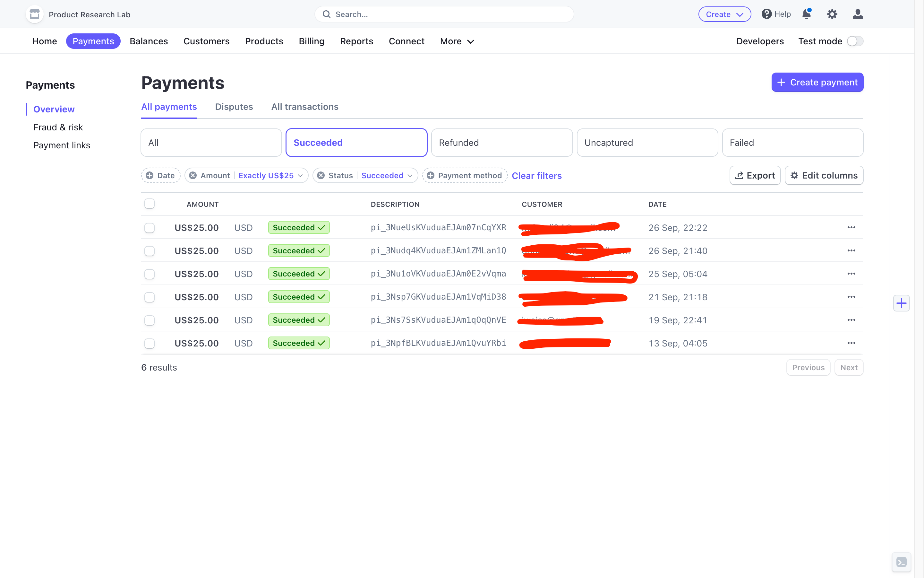Viewport: 924px width, 578px height.
Task: Check the box for payment pi_3Ns7SsKVuduaEJAm1q0qQnVE
Action: click(x=150, y=320)
